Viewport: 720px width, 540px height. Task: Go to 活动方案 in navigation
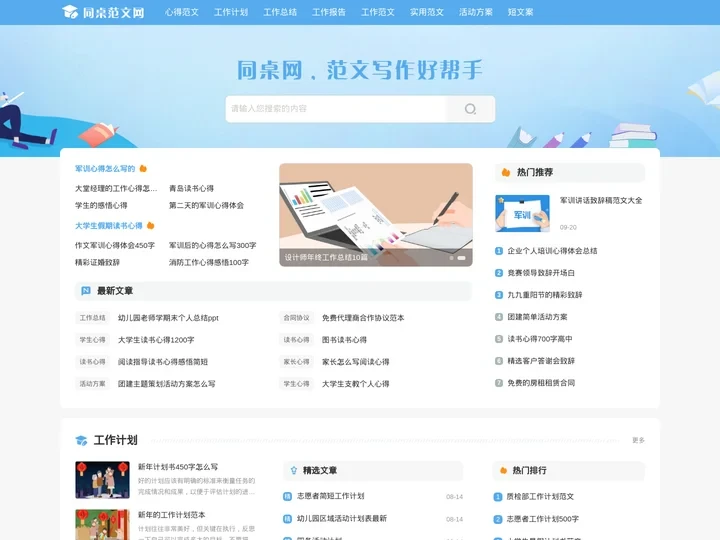476,12
